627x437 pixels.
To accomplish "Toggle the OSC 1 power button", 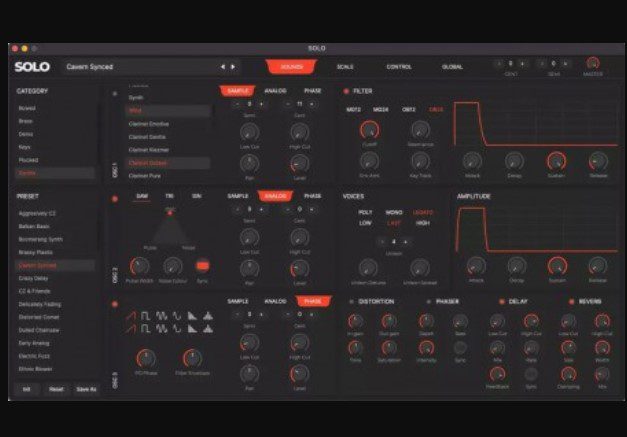I will [115, 94].
